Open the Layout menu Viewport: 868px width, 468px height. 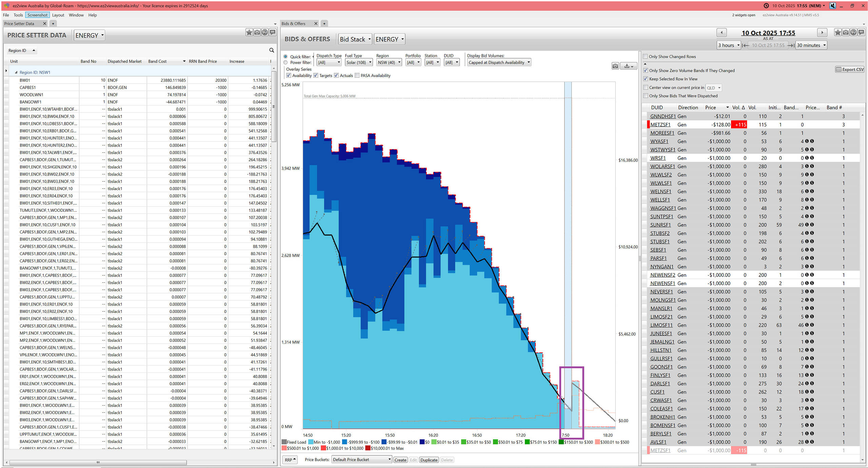pos(58,15)
